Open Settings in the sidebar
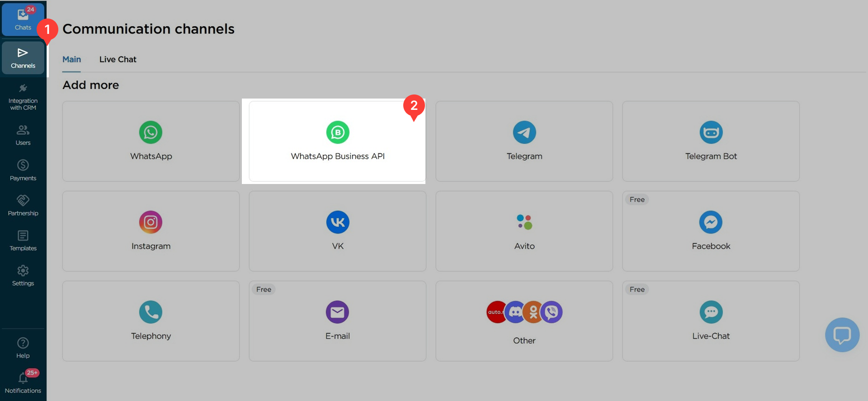 click(23, 275)
